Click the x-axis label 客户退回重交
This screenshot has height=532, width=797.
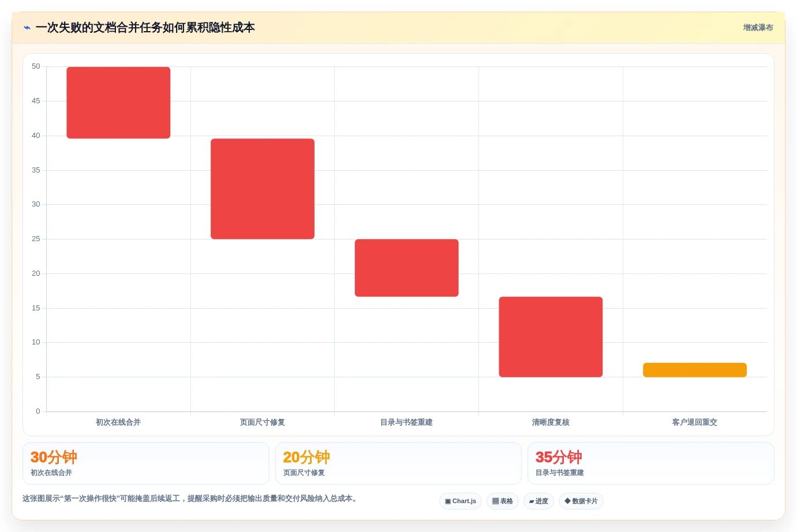[x=695, y=422]
